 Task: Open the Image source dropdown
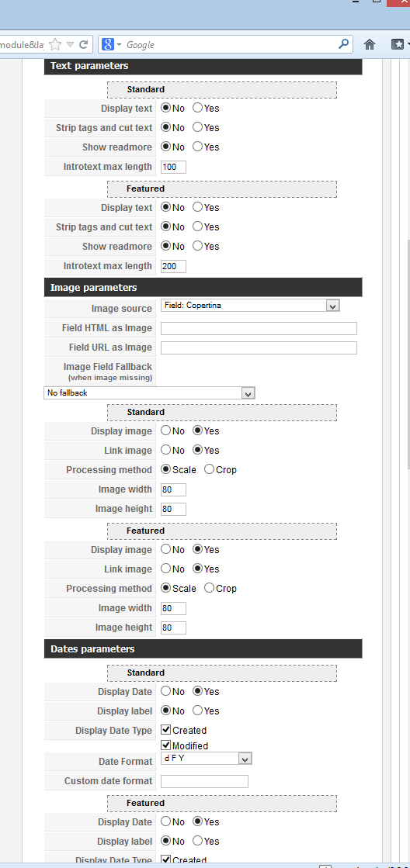(250, 306)
